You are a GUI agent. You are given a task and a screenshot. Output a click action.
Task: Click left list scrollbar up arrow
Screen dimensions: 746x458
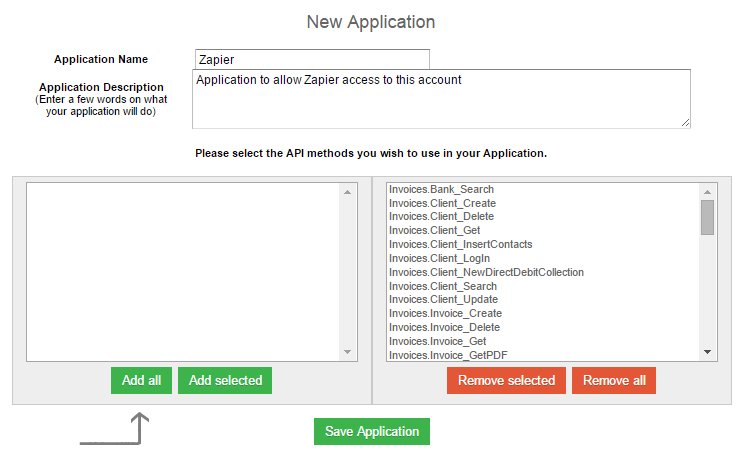coord(348,190)
